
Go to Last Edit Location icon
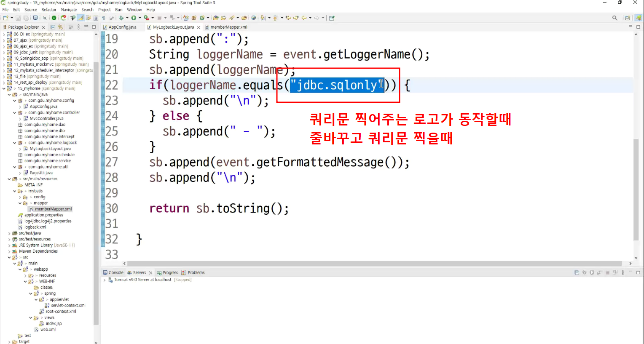(x=288, y=18)
